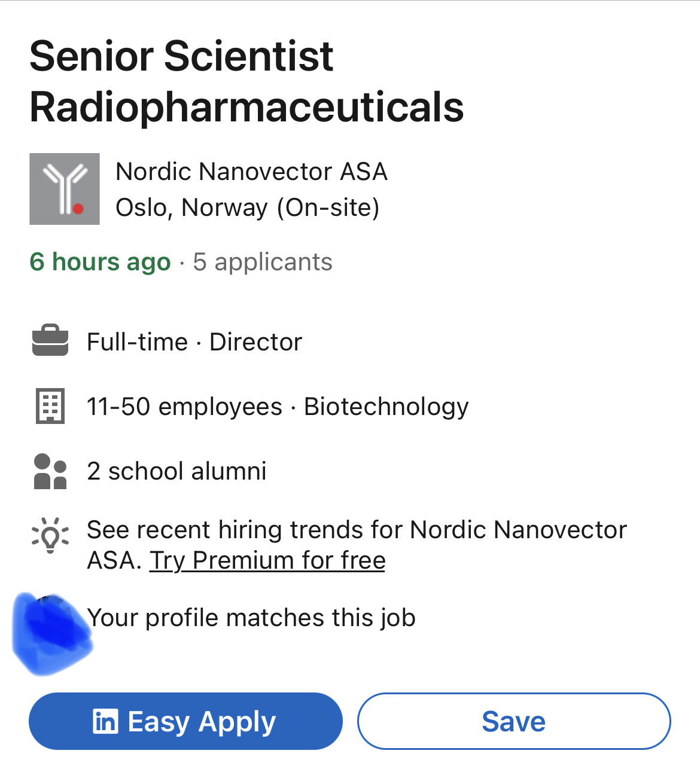Click the LinkedIn logo in Easy Apply

point(106,721)
